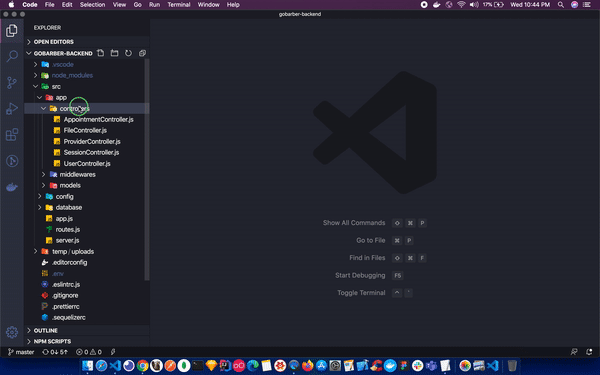Click the master branch indicator in status bar

[x=21, y=352]
